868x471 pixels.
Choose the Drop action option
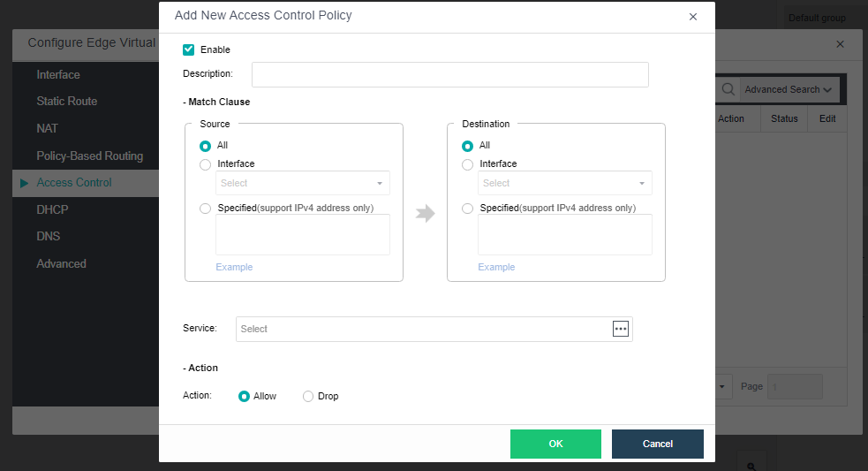[x=308, y=397]
